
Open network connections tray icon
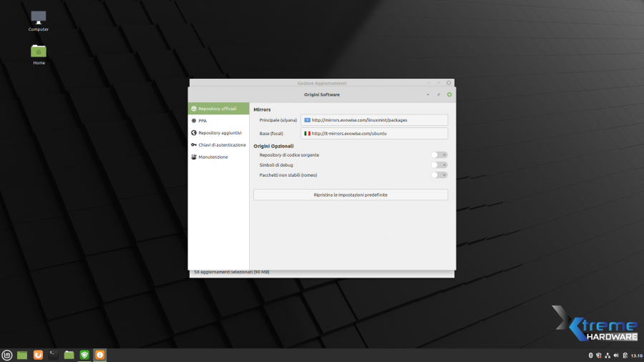point(608,356)
